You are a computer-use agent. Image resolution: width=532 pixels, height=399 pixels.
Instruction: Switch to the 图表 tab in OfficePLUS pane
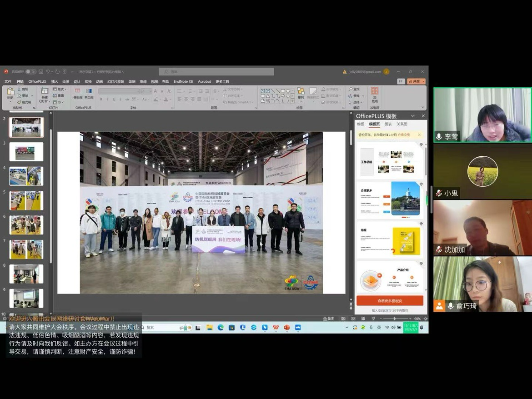click(x=388, y=124)
